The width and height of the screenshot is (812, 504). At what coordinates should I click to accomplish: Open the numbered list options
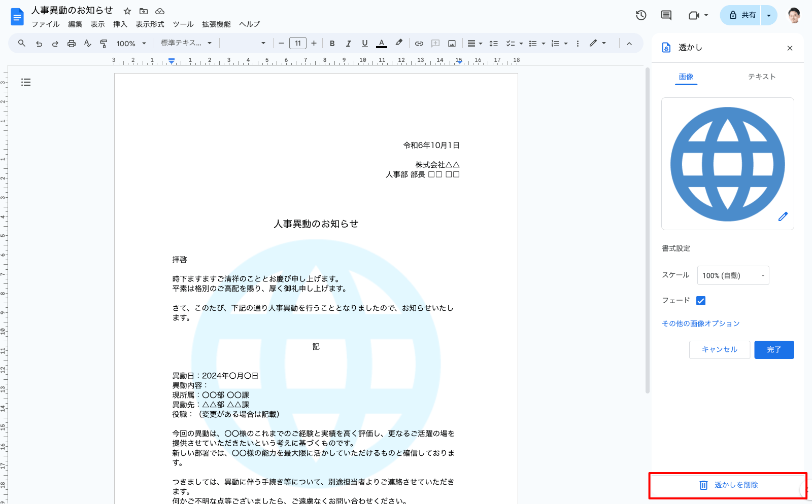pyautogui.click(x=565, y=44)
